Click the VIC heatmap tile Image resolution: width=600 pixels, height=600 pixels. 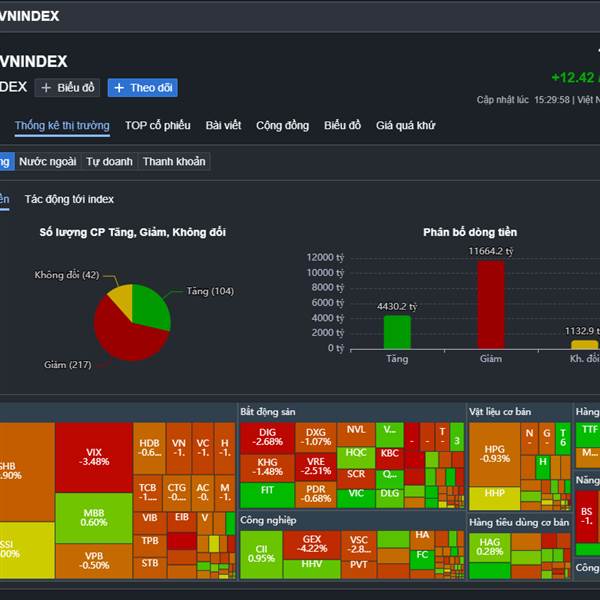point(356,498)
